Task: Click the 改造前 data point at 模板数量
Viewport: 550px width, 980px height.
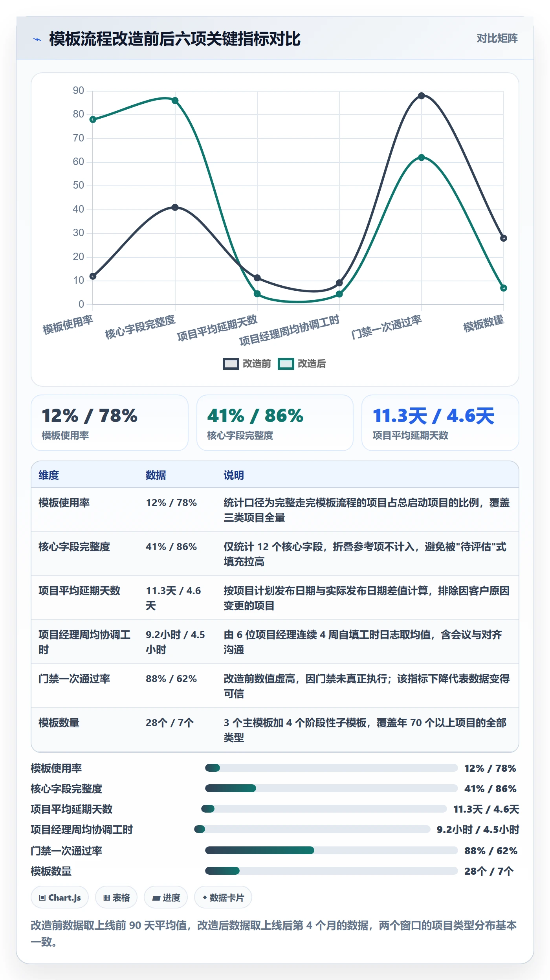Action: pyautogui.click(x=503, y=238)
